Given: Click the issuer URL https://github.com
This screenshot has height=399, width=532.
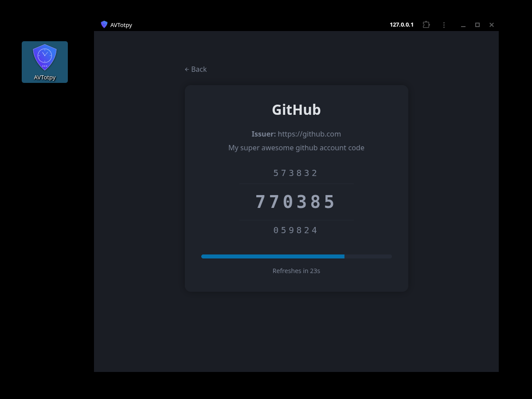Looking at the screenshot, I should 309,134.
